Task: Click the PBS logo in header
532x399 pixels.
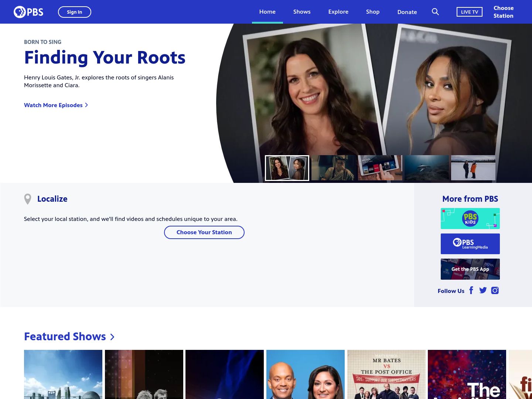Action: [28, 12]
